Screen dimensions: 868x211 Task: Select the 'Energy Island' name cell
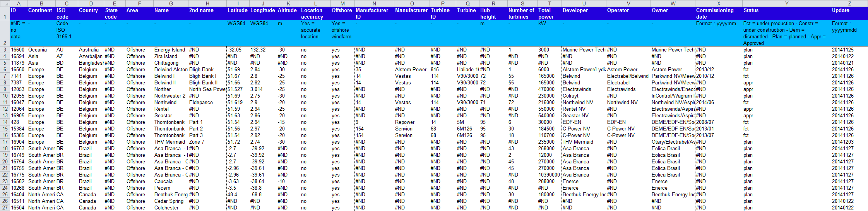click(171, 50)
